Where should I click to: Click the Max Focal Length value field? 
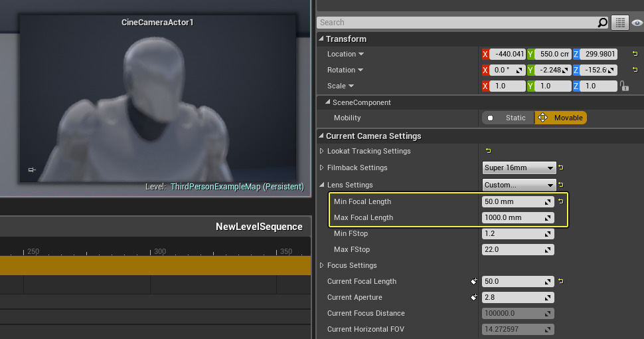pyautogui.click(x=513, y=217)
